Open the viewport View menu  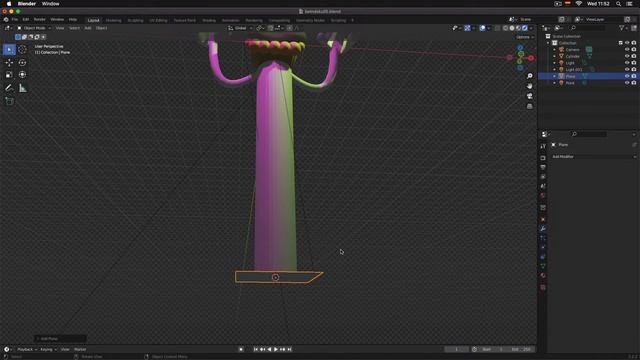pyautogui.click(x=60, y=28)
